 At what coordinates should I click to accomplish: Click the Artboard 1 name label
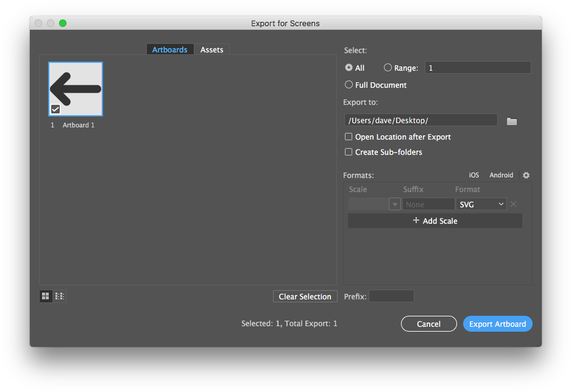[x=78, y=125]
